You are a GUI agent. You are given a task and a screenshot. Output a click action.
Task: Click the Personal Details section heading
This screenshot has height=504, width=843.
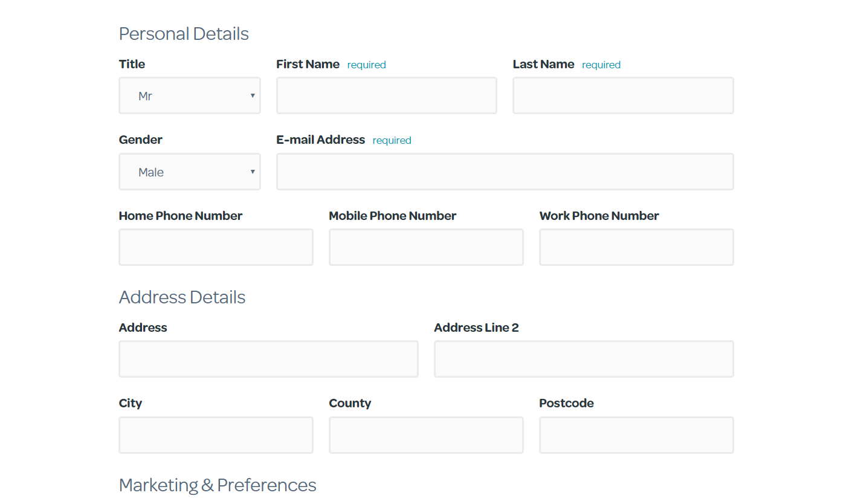tap(184, 34)
